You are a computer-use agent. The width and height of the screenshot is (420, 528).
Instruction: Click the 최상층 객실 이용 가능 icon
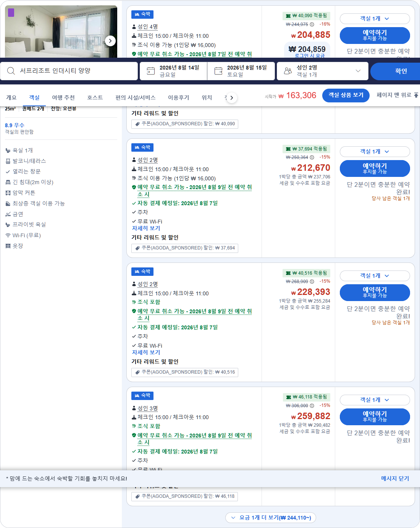pos(8,204)
